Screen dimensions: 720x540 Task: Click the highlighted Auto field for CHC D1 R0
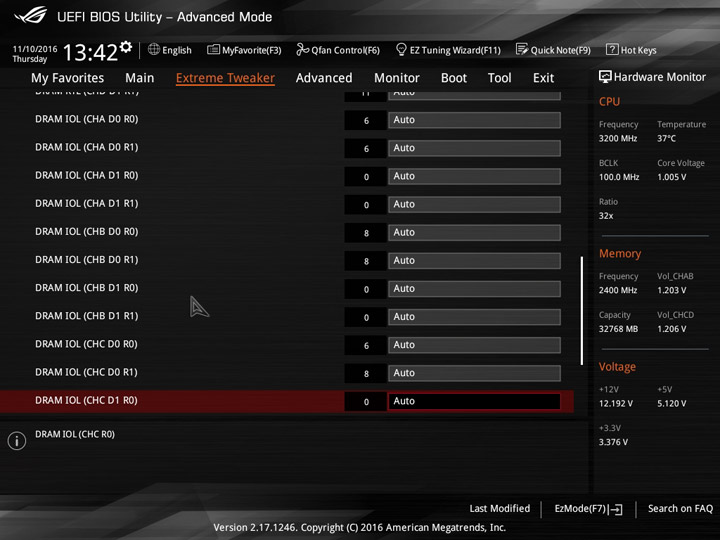click(x=474, y=401)
